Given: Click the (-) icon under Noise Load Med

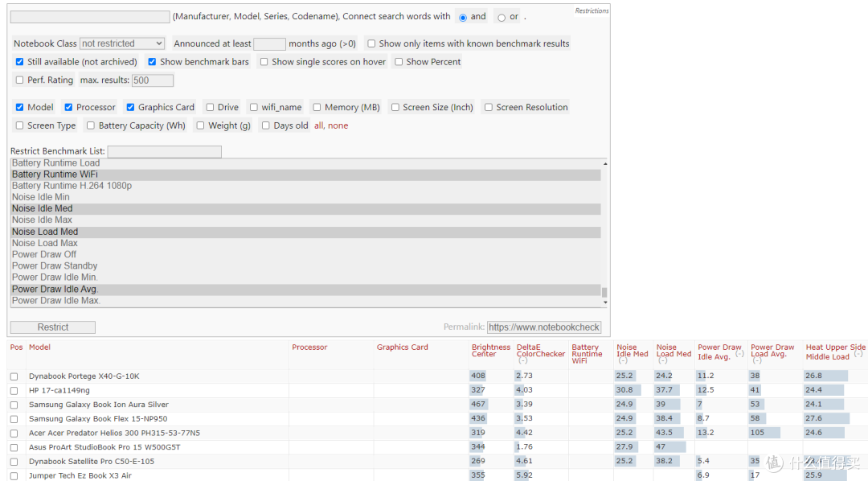Looking at the screenshot, I should (662, 361).
